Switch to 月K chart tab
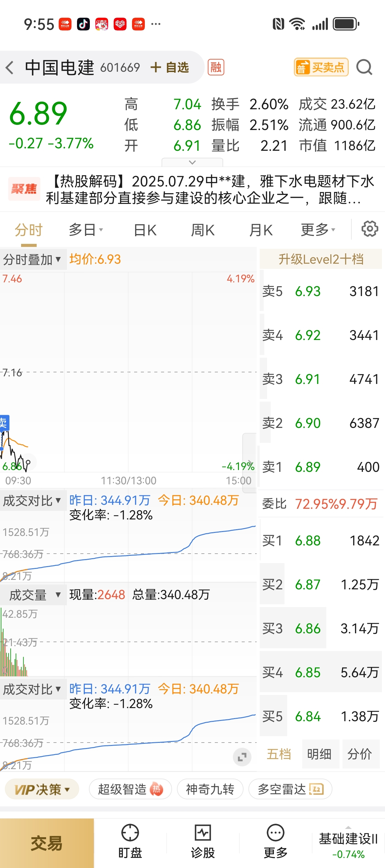Image resolution: width=385 pixels, height=868 pixels. pyautogui.click(x=261, y=230)
